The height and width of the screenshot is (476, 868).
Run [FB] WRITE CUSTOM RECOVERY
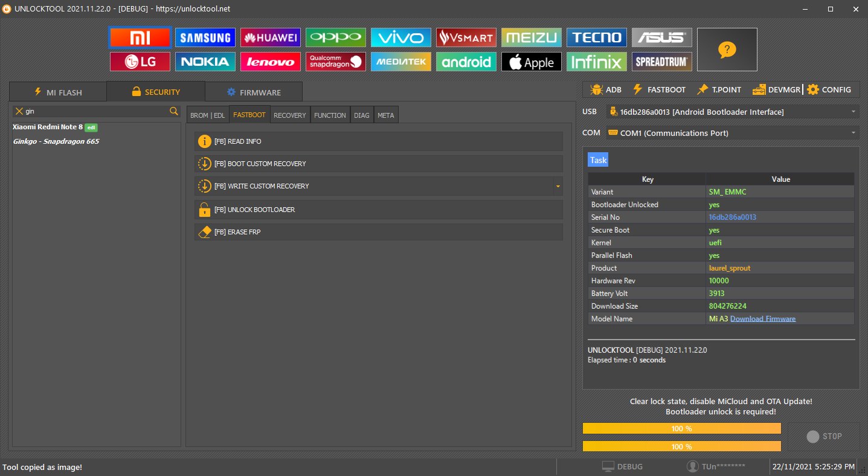click(373, 186)
